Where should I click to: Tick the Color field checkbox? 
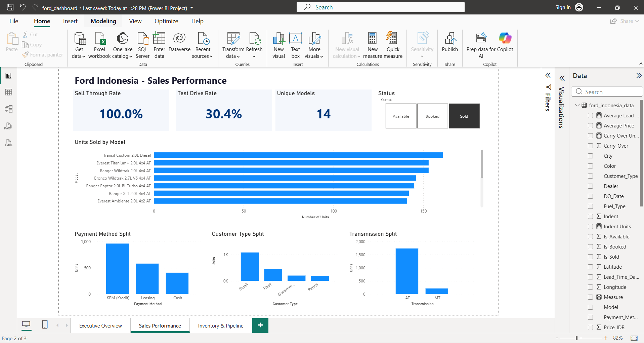coord(590,166)
